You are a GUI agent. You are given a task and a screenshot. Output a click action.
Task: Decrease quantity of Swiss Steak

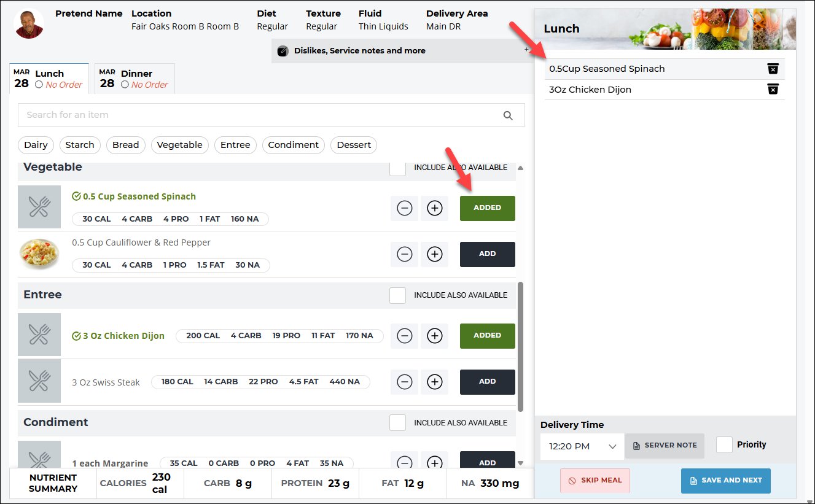404,382
